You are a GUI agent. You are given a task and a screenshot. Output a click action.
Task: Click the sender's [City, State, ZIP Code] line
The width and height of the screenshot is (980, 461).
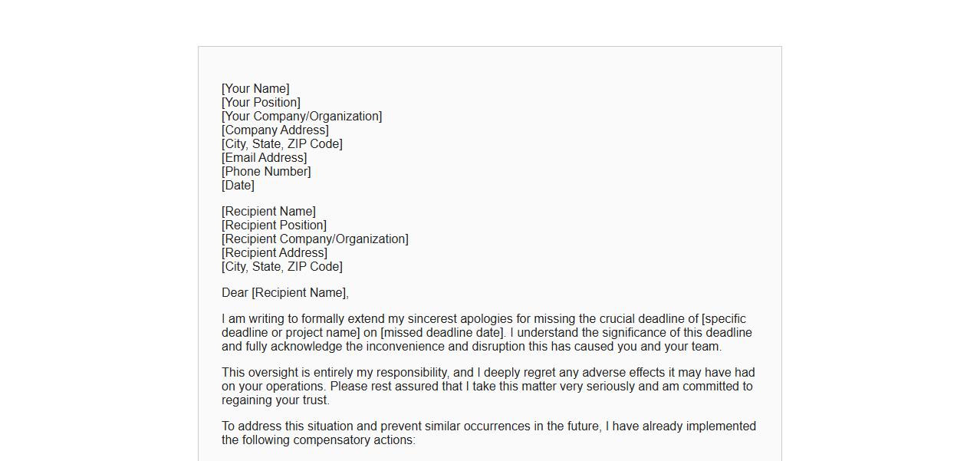point(282,144)
